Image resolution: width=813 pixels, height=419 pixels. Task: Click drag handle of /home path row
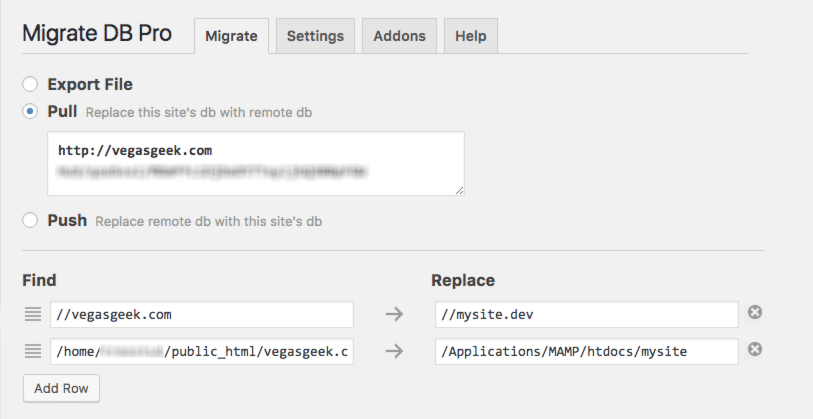(x=33, y=351)
